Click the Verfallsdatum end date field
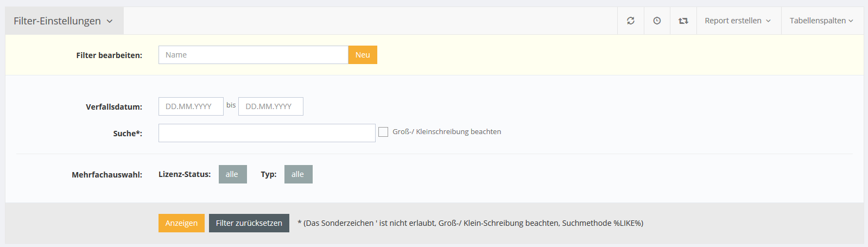 (x=270, y=106)
